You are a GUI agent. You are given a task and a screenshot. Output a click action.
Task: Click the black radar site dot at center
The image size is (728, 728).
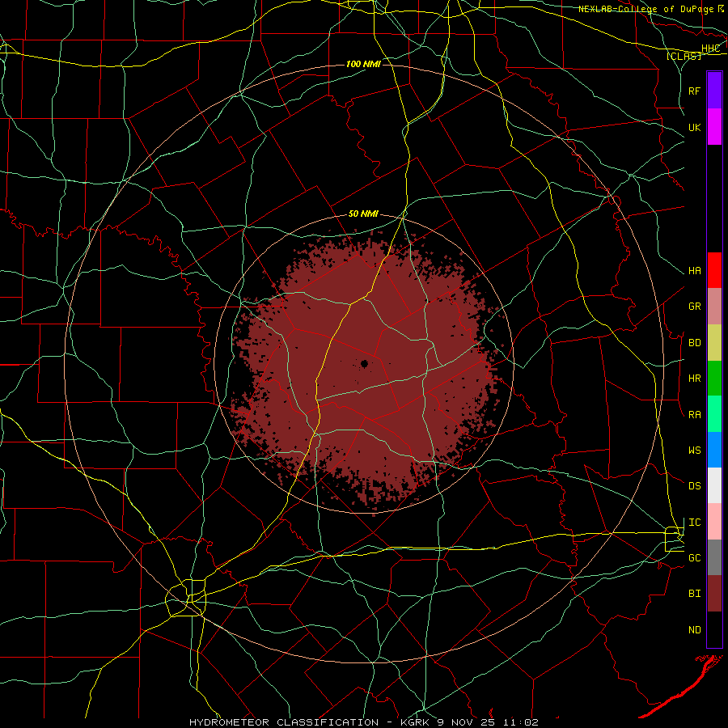point(365,363)
